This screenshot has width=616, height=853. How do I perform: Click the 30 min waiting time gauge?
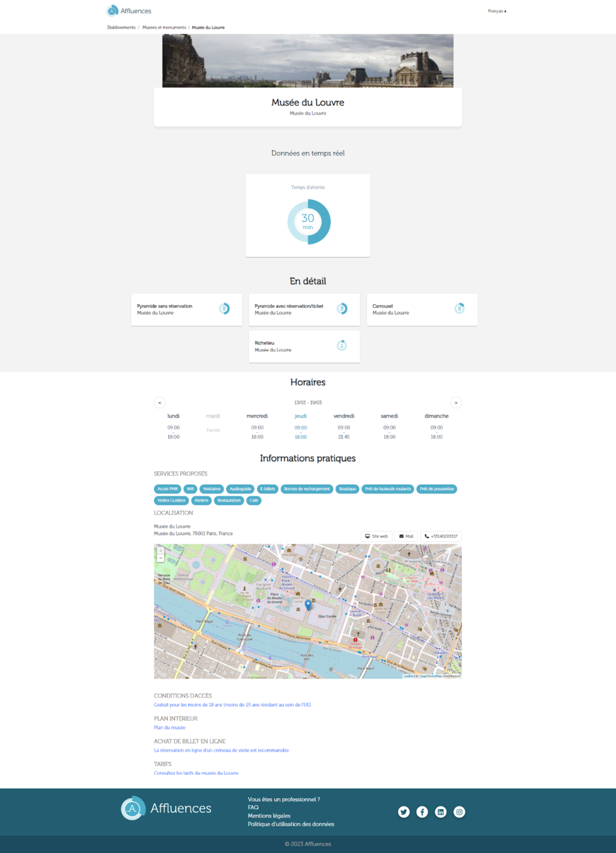click(309, 222)
